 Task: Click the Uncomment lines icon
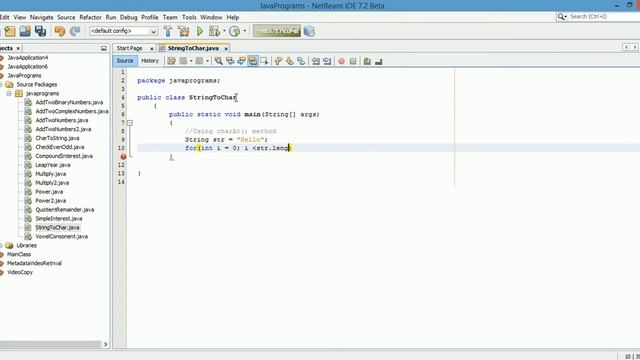[x=378, y=61]
